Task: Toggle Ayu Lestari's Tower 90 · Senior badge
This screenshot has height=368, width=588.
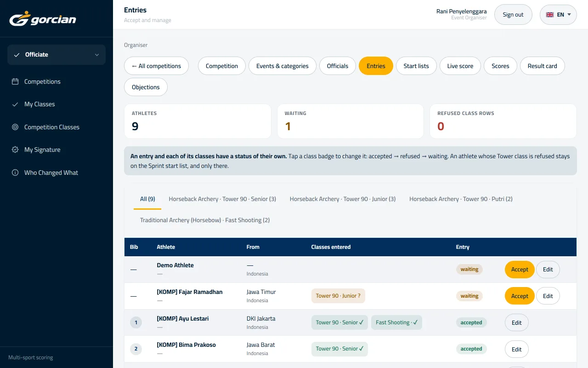Action: (x=339, y=322)
